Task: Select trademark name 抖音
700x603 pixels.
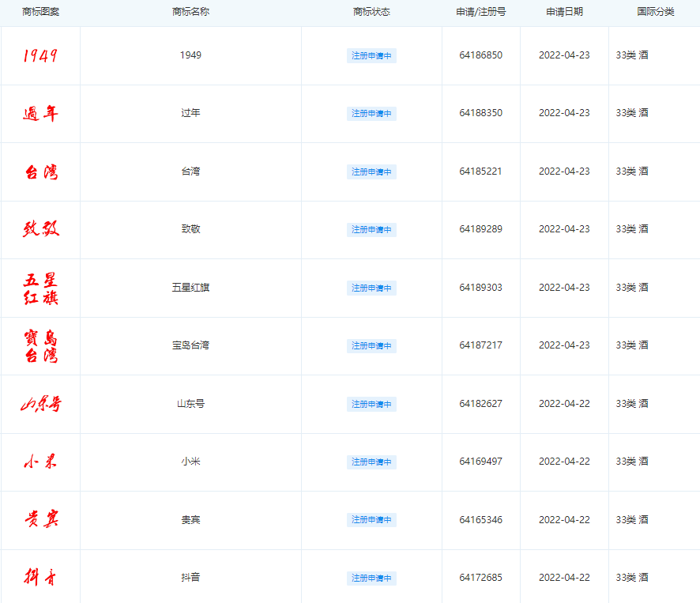Action: (190, 578)
